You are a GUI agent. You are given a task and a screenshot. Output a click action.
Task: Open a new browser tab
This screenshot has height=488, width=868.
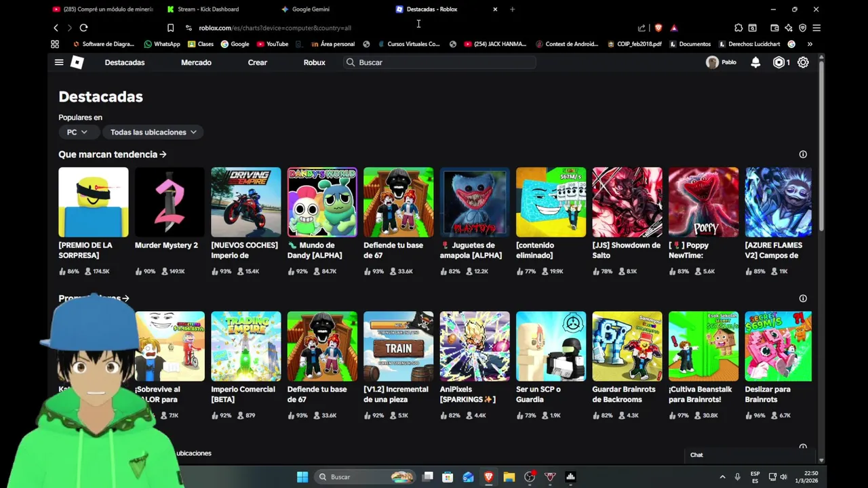[x=512, y=9]
